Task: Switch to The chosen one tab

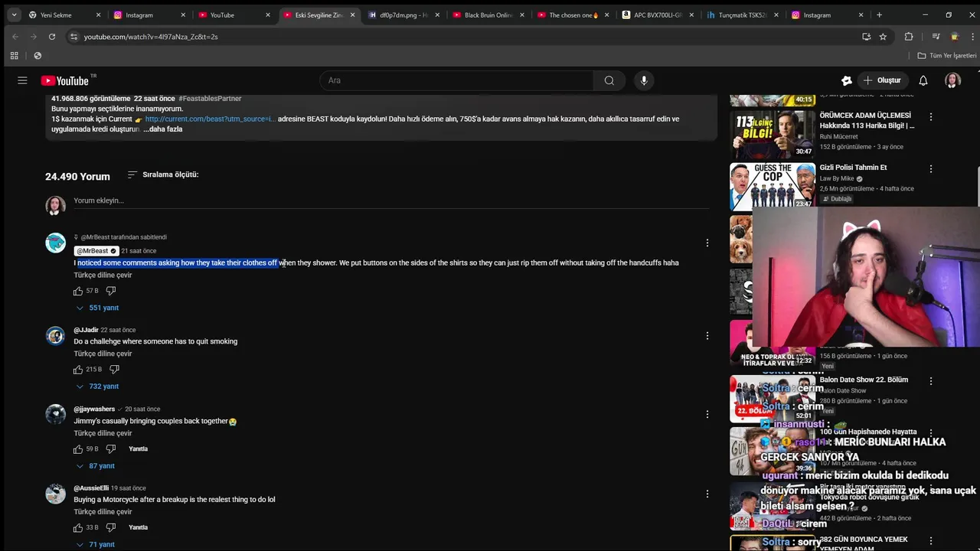Action: [571, 15]
